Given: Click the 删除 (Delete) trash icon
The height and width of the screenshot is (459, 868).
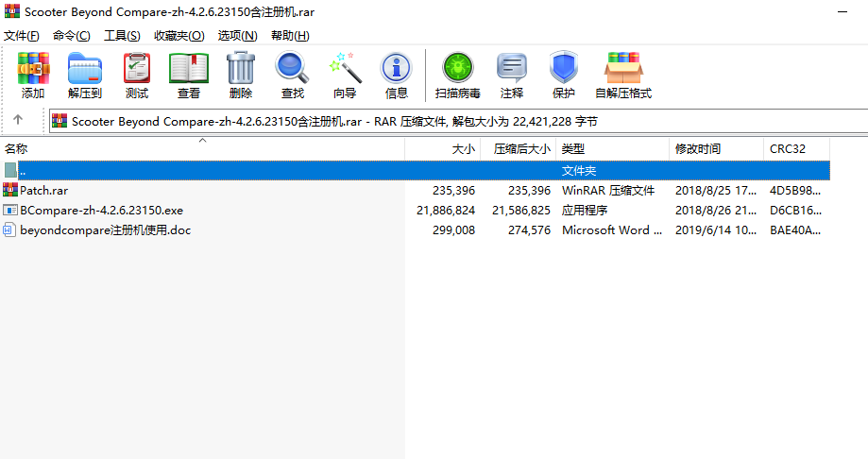Looking at the screenshot, I should pos(241,69).
